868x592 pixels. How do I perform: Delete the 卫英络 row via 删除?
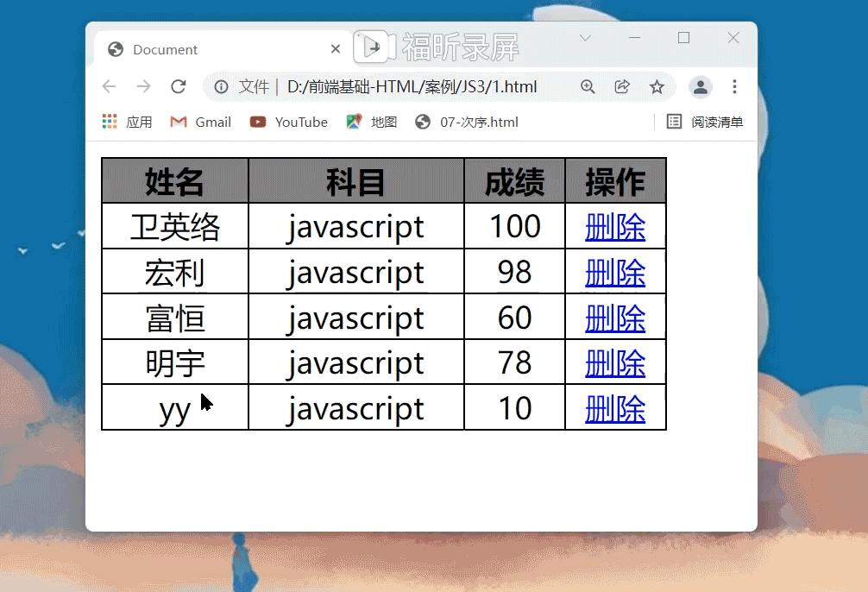point(615,226)
